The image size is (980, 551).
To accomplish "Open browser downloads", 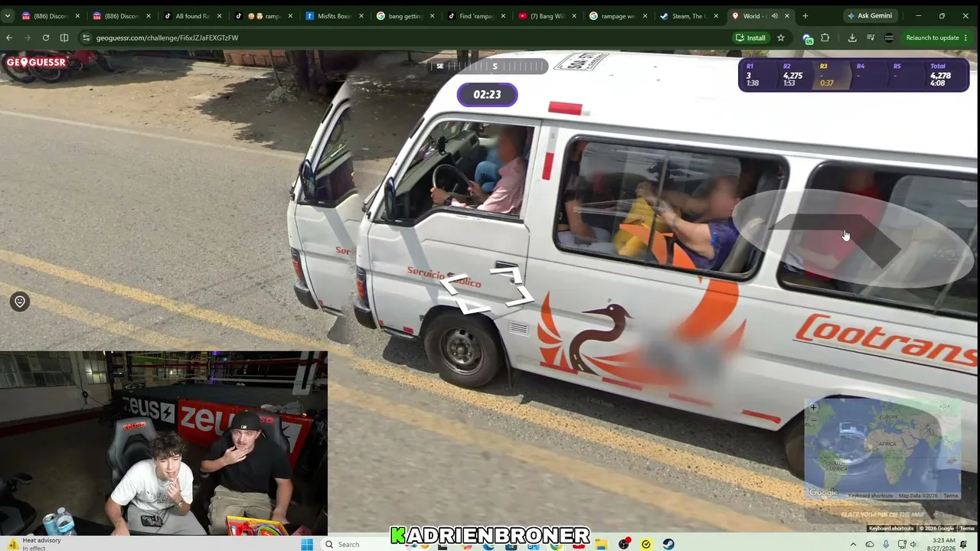I will 852,37.
